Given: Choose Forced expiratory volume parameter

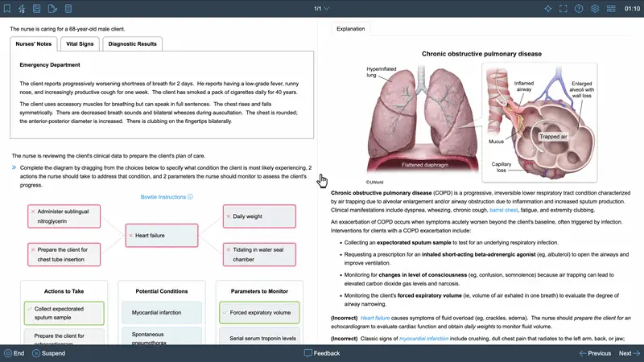Looking at the screenshot, I should (259, 313).
